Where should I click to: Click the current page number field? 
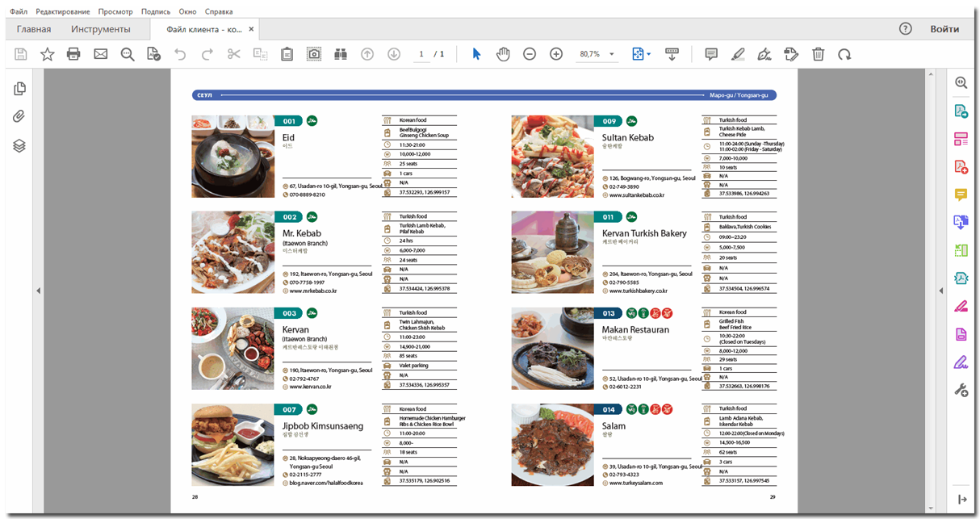(x=421, y=54)
